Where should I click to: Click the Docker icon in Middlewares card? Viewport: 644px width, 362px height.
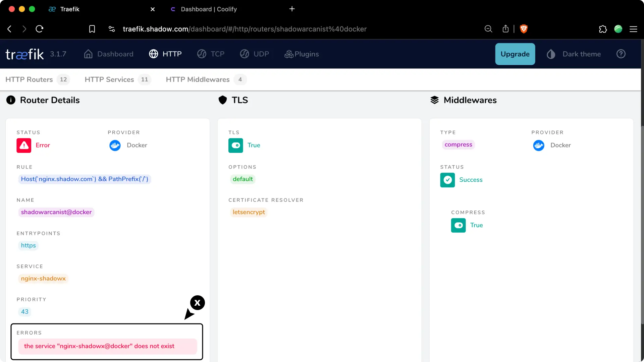click(539, 145)
